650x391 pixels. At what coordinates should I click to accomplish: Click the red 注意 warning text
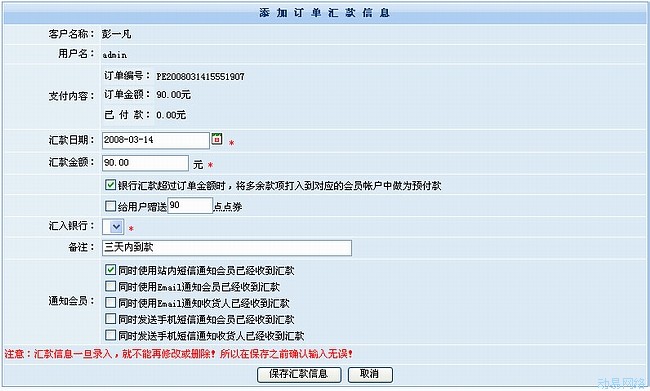[x=179, y=354]
